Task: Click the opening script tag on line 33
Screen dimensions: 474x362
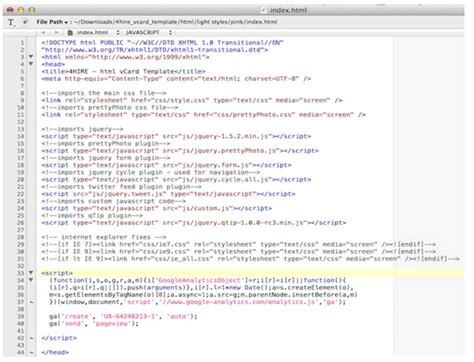Action: 57,273
